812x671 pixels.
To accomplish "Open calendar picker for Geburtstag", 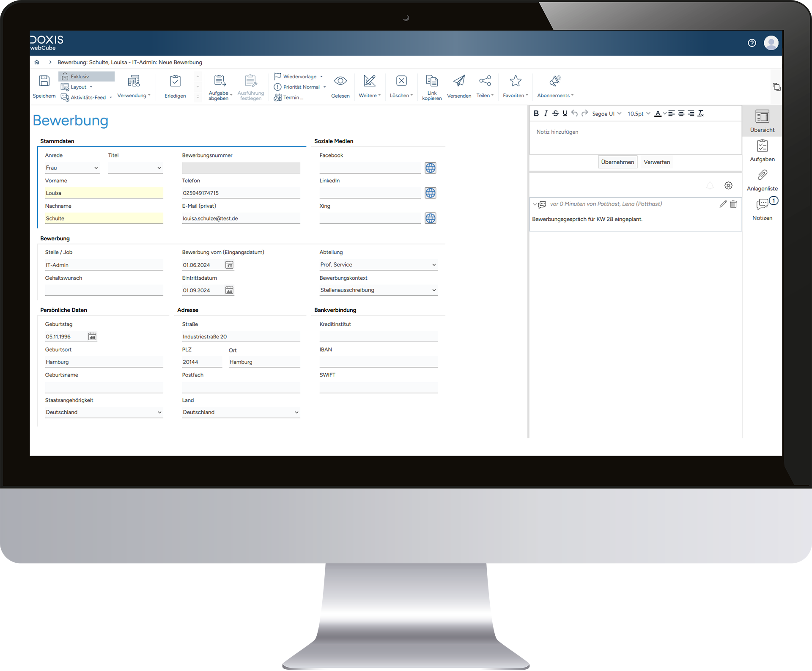I will (x=92, y=336).
